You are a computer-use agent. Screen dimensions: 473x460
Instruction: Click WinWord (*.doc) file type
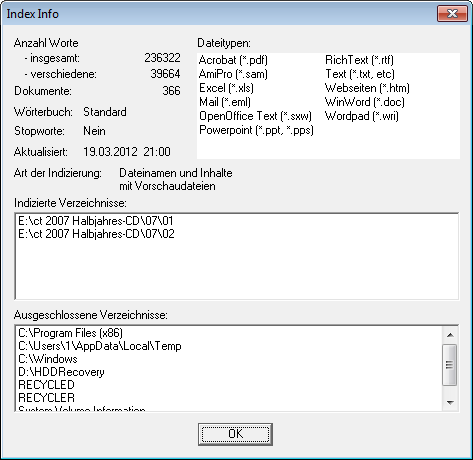pyautogui.click(x=365, y=102)
